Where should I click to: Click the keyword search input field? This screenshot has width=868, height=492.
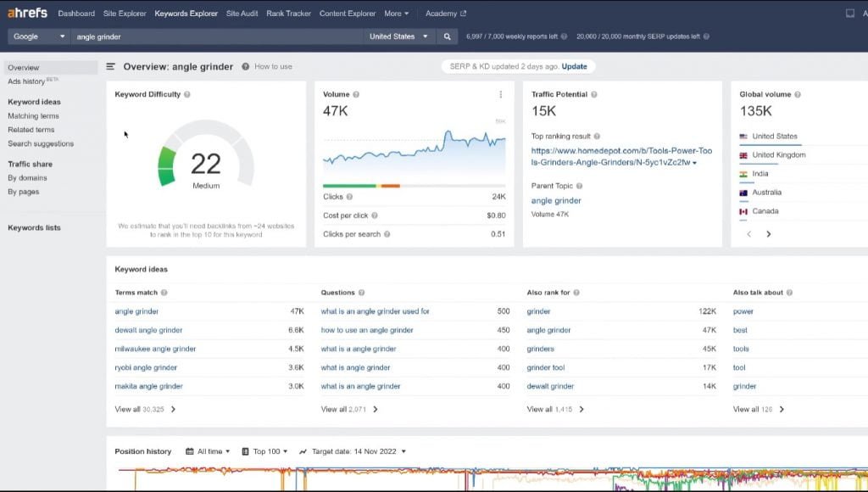point(216,36)
